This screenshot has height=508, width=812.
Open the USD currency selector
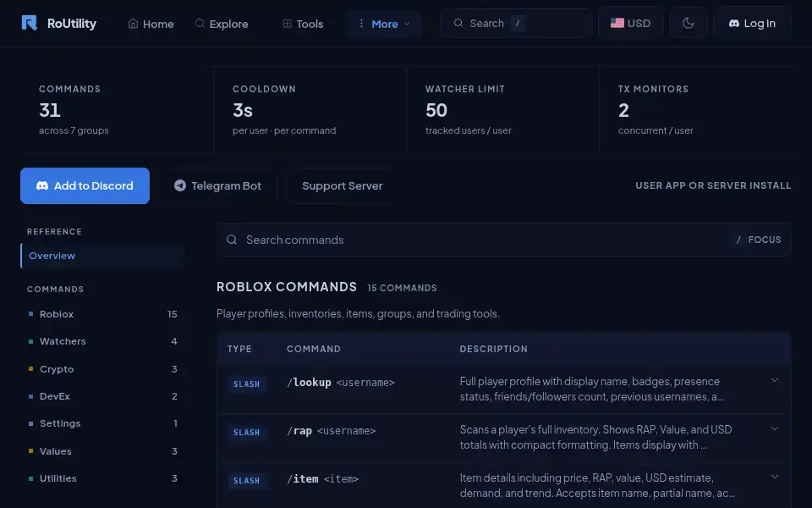631,23
